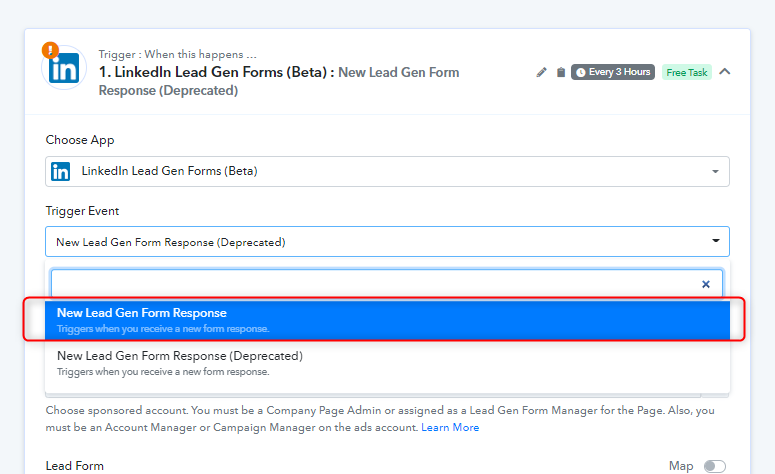Click the LinkedIn icon inside Choose App field
The width and height of the screenshot is (775, 474).
[x=60, y=172]
